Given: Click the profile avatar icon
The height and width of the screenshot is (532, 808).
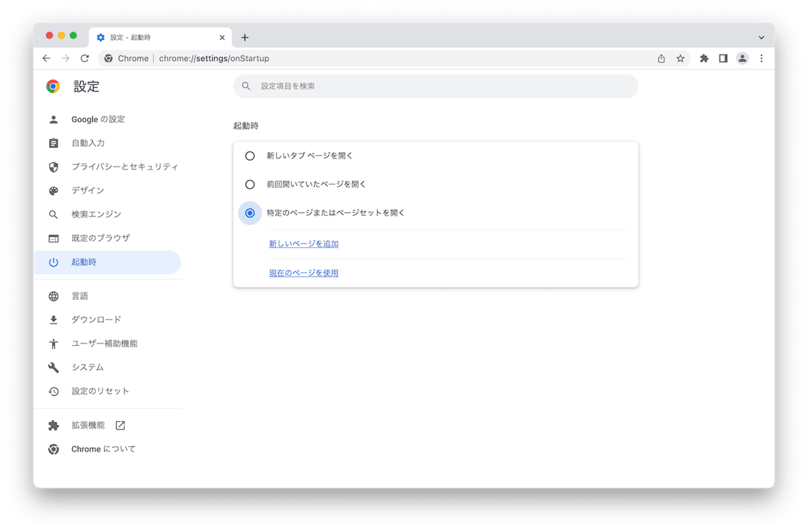Looking at the screenshot, I should pyautogui.click(x=742, y=58).
